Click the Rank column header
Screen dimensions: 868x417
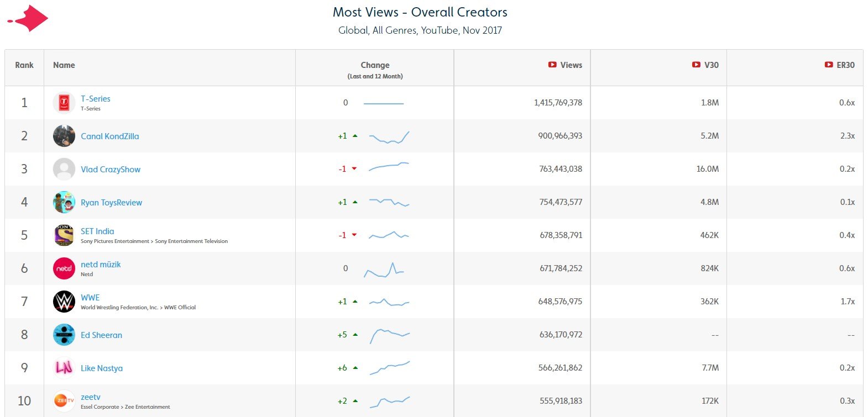point(24,65)
